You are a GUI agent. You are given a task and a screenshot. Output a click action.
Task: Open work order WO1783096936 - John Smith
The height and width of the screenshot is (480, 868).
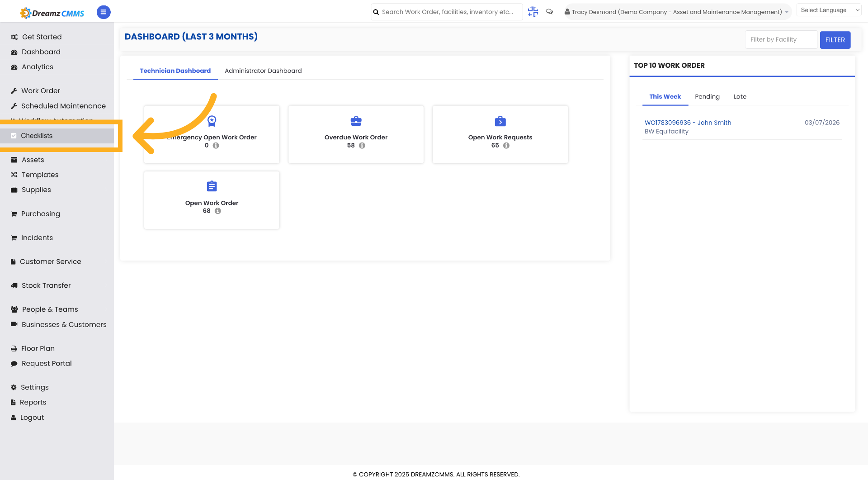(x=688, y=123)
